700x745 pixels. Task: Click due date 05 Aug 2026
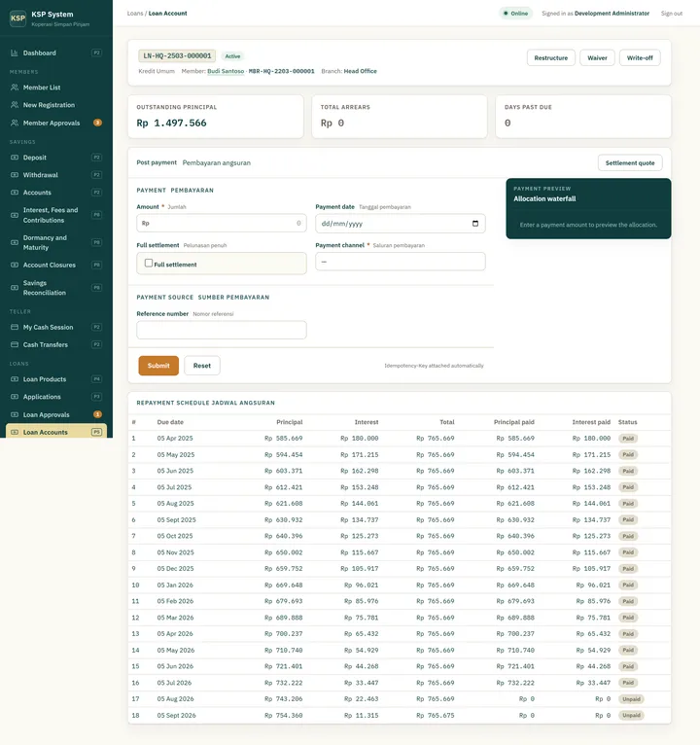click(x=175, y=699)
